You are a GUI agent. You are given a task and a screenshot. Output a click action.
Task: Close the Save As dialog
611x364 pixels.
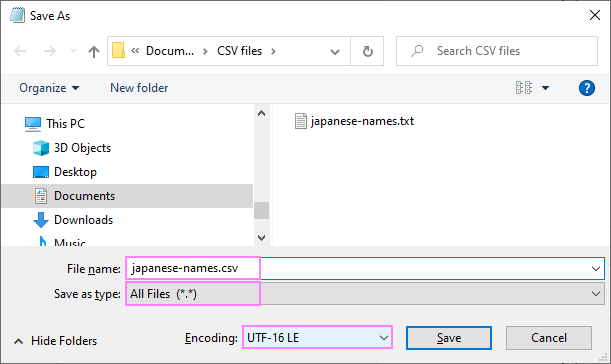tap(595, 15)
